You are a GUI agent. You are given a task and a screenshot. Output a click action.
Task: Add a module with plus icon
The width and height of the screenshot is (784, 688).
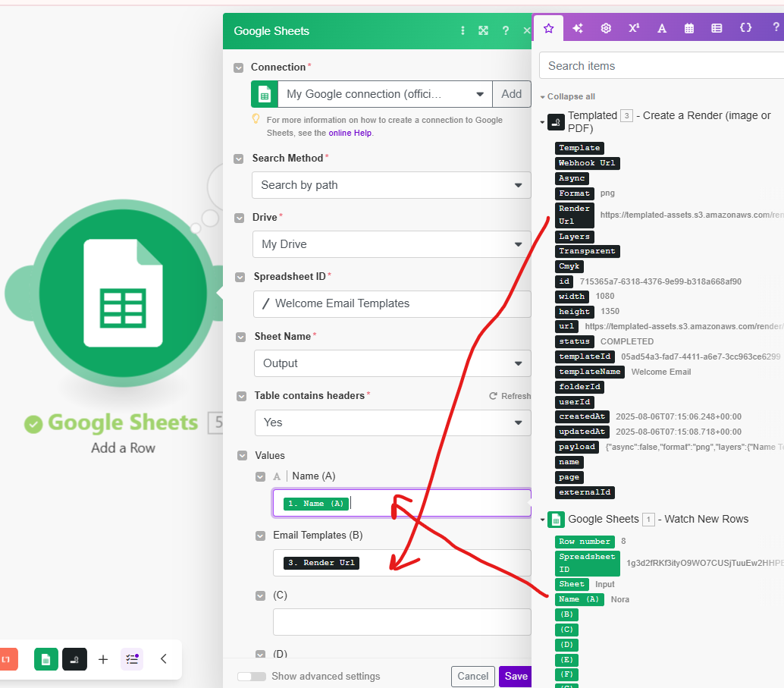click(x=103, y=659)
